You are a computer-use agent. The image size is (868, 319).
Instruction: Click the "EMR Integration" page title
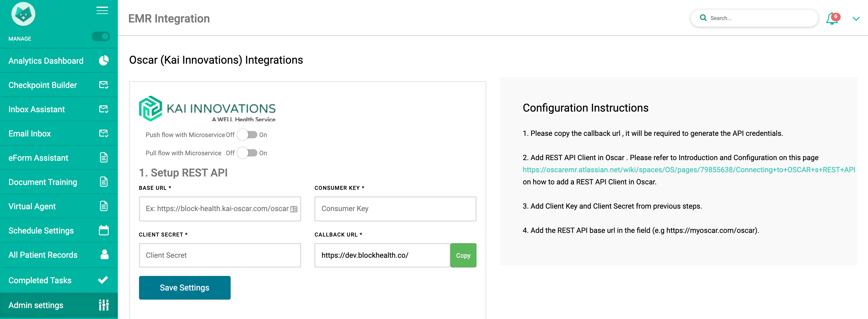169,18
